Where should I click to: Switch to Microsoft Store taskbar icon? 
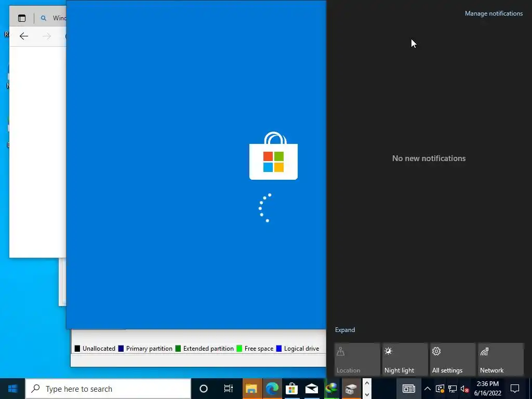[x=291, y=389]
